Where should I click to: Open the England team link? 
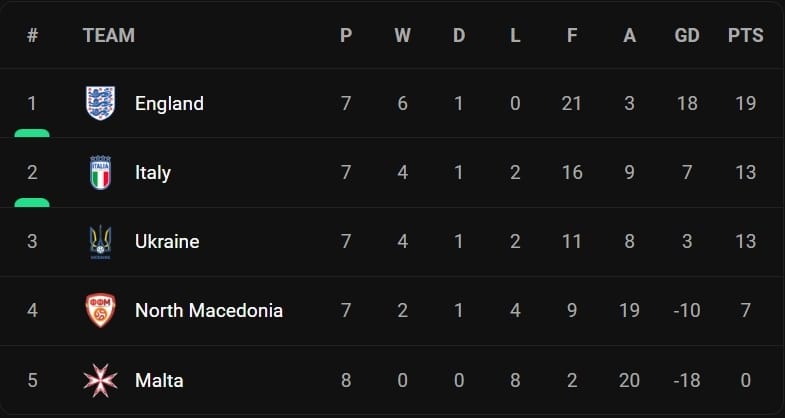[169, 103]
